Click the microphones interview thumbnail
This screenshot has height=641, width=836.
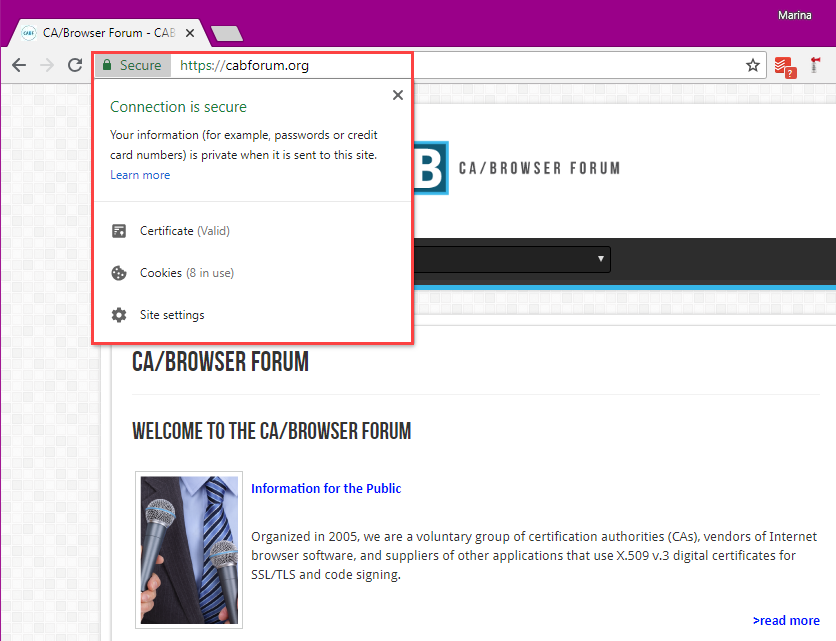(189, 550)
